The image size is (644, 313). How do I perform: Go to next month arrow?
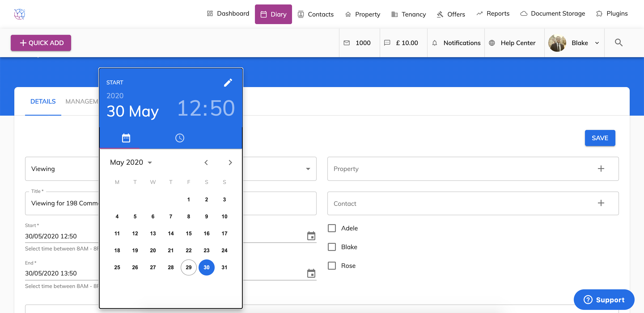click(x=230, y=163)
